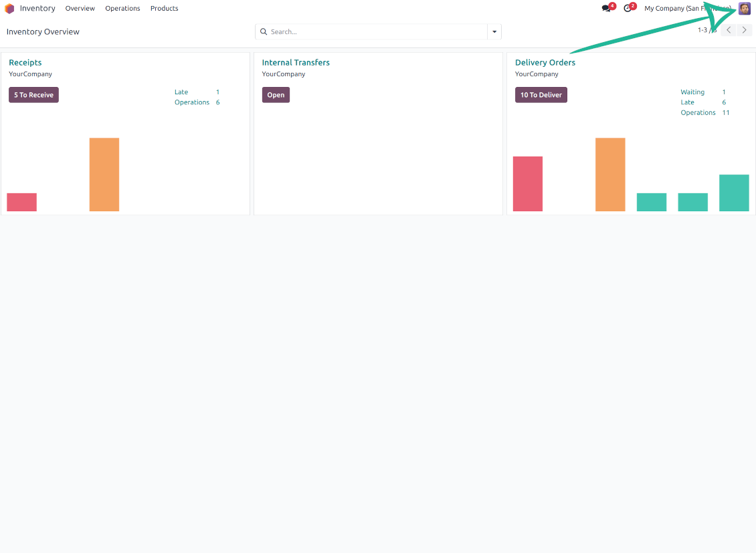The height and width of the screenshot is (553, 756).
Task: Open the Products menu
Action: tap(164, 9)
